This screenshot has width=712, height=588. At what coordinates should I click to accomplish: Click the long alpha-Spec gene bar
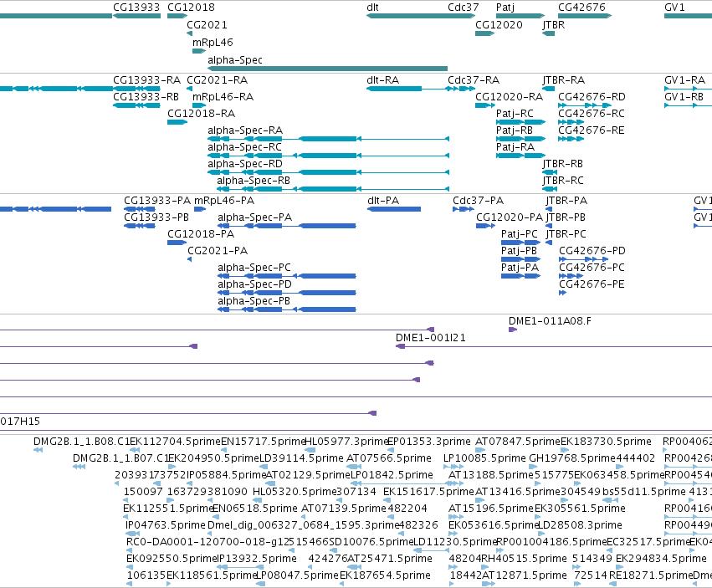point(327,69)
